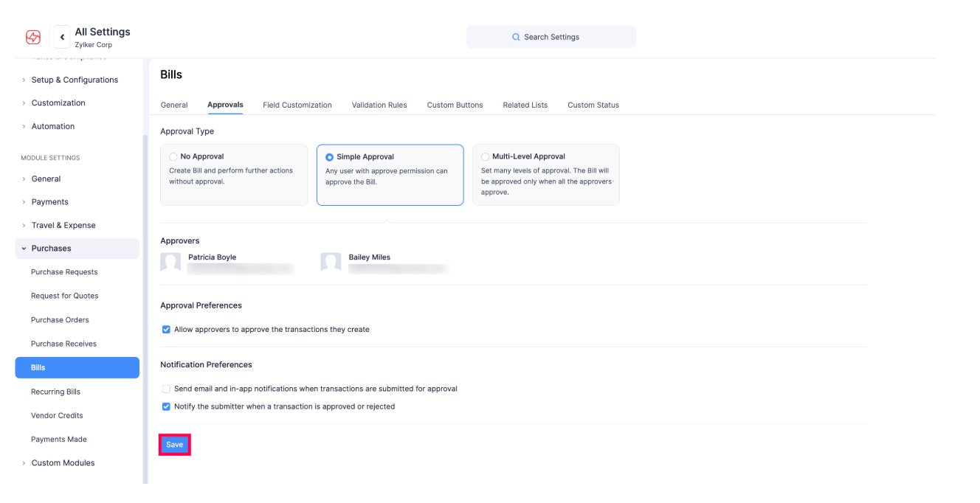Click Bailey Miles' avatar icon
The image size is (980, 503).
(x=331, y=263)
